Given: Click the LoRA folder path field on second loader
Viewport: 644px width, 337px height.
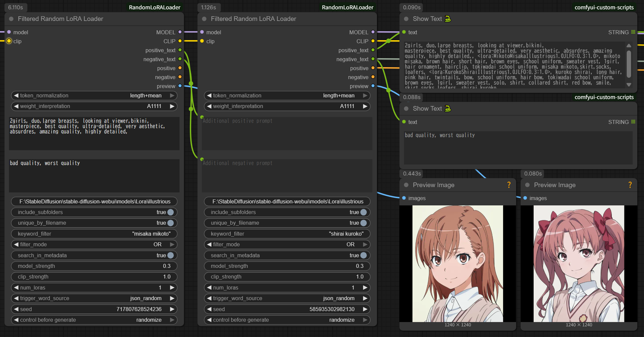Looking at the screenshot, I should pos(287,201).
